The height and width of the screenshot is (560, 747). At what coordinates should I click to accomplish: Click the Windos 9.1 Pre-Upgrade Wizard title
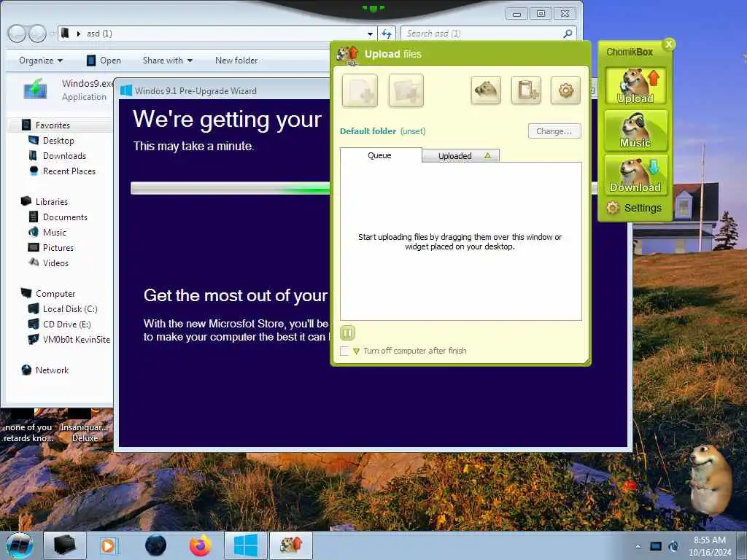pos(196,91)
